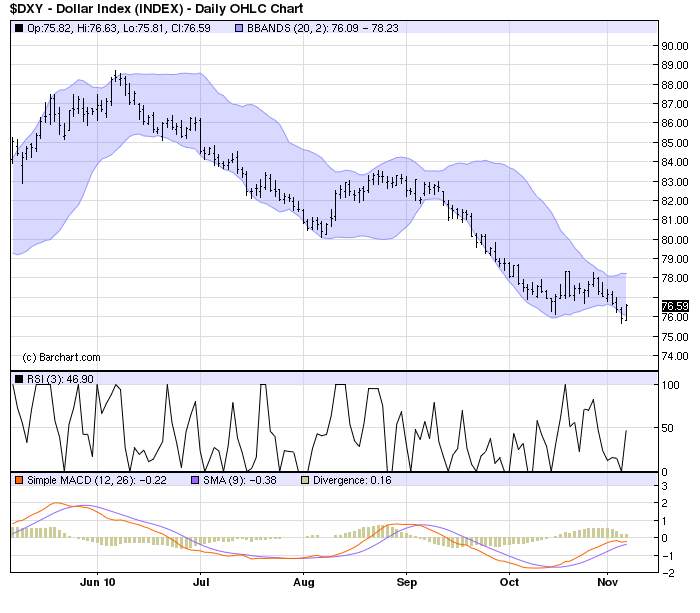This screenshot has width=700, height=613.
Task: Click the 87.00 price axis label
Action: click(x=675, y=104)
